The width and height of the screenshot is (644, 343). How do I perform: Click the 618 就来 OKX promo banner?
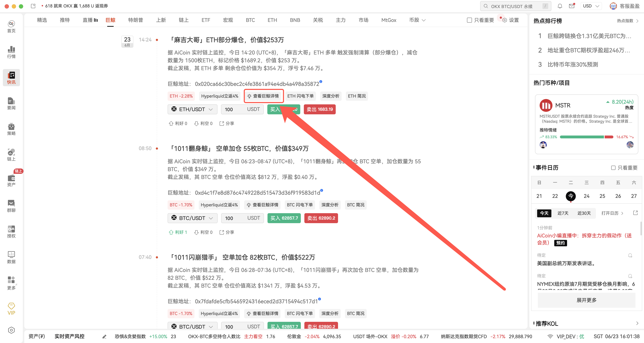76,6
